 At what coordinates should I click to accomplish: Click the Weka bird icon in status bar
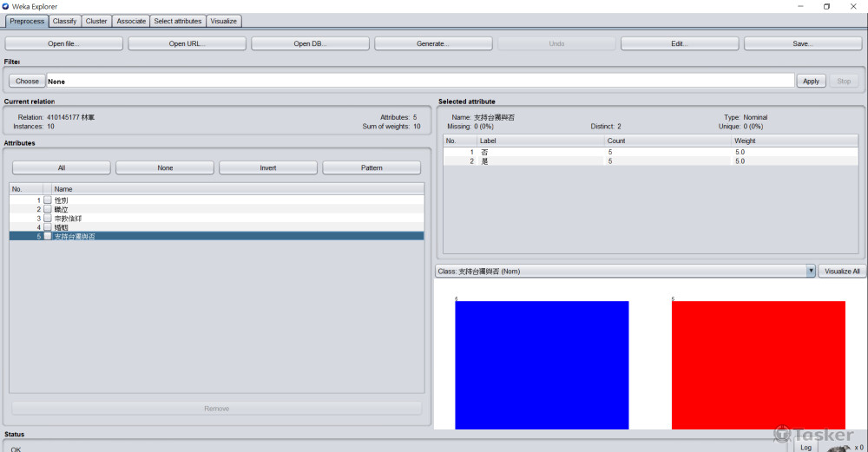coord(838,447)
